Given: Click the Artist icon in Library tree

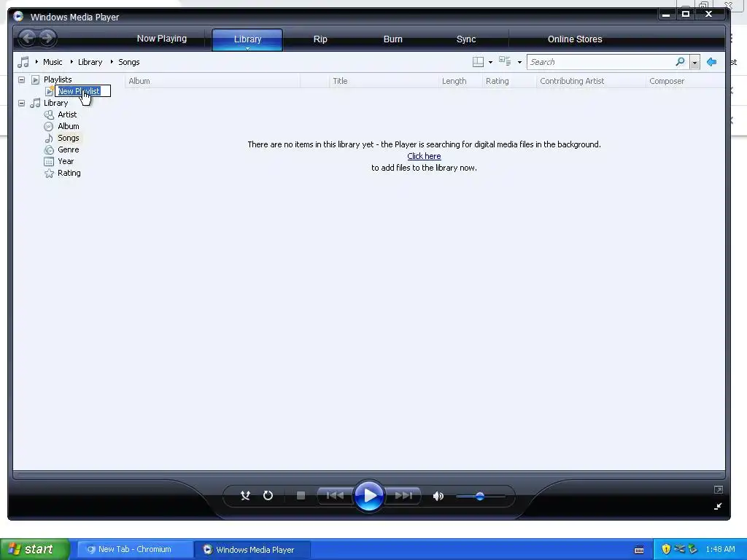Looking at the screenshot, I should coord(49,114).
